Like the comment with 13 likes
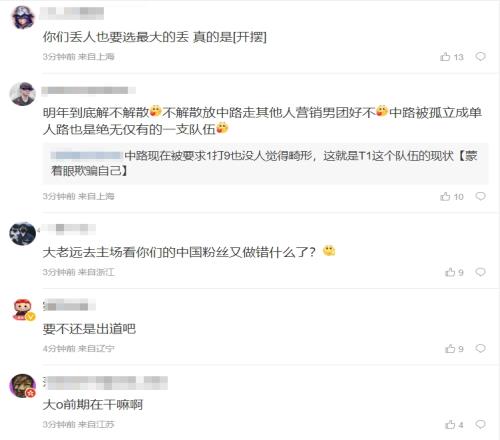This screenshot has width=500, height=440. [x=452, y=57]
